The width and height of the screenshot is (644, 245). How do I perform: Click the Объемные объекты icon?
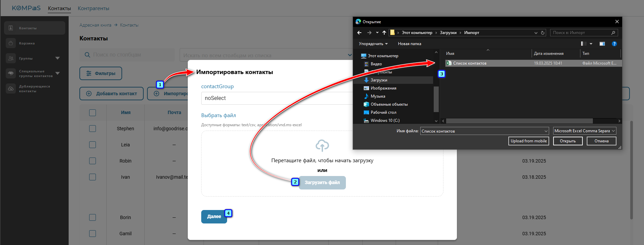click(366, 104)
